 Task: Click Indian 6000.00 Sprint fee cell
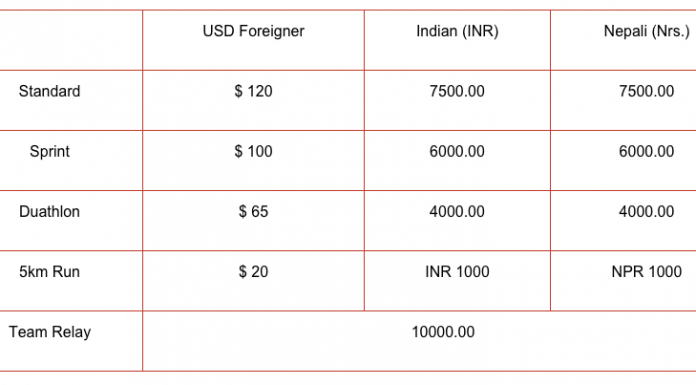457,151
